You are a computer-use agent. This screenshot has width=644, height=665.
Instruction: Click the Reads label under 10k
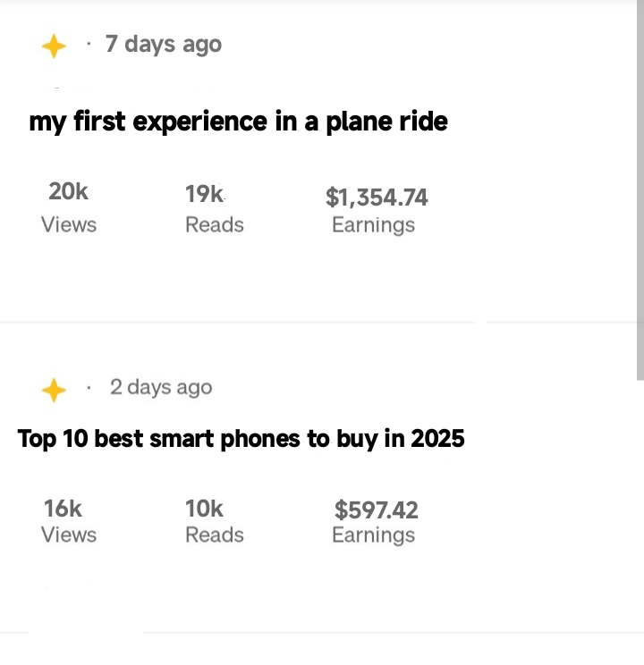(215, 535)
